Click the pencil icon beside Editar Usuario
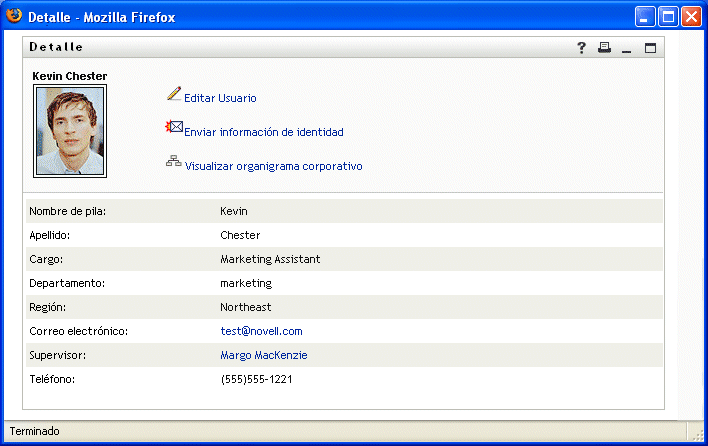The height and width of the screenshot is (446, 708). point(174,94)
